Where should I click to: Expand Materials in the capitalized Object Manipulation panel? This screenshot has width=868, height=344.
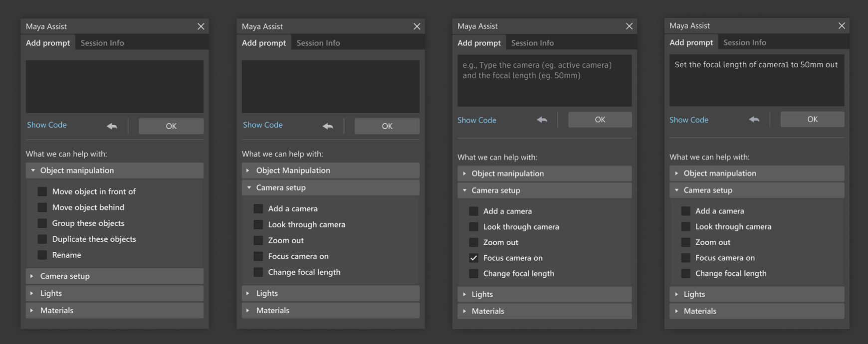330,310
